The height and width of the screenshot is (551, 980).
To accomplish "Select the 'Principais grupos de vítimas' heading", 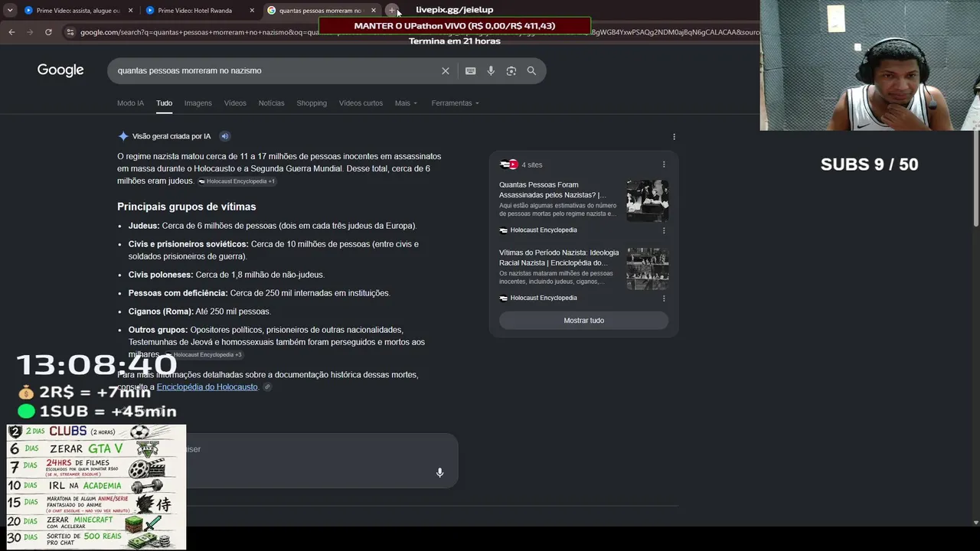I will 187,207.
